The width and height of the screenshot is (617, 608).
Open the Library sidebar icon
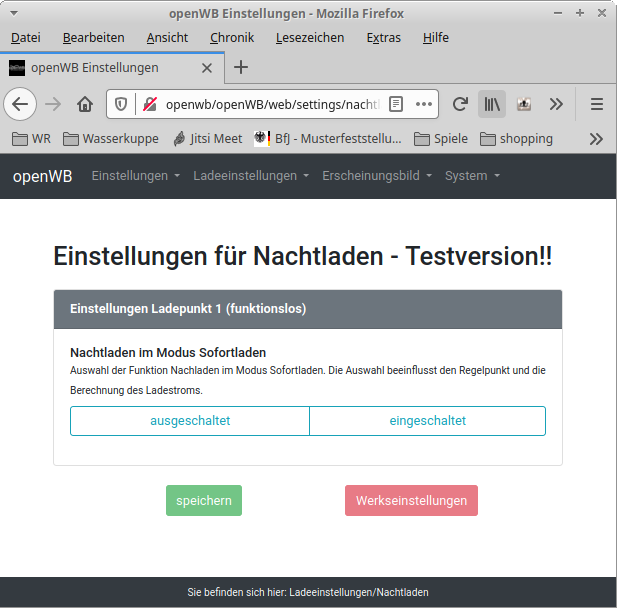492,104
